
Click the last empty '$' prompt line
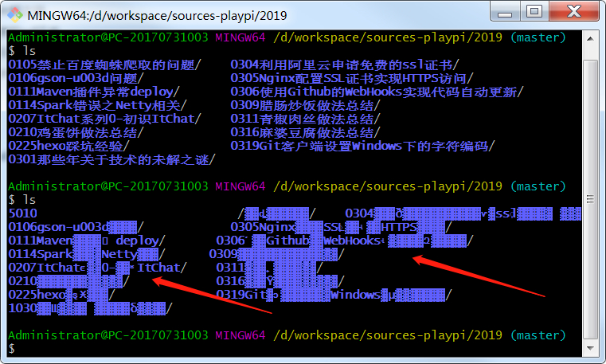[12, 349]
